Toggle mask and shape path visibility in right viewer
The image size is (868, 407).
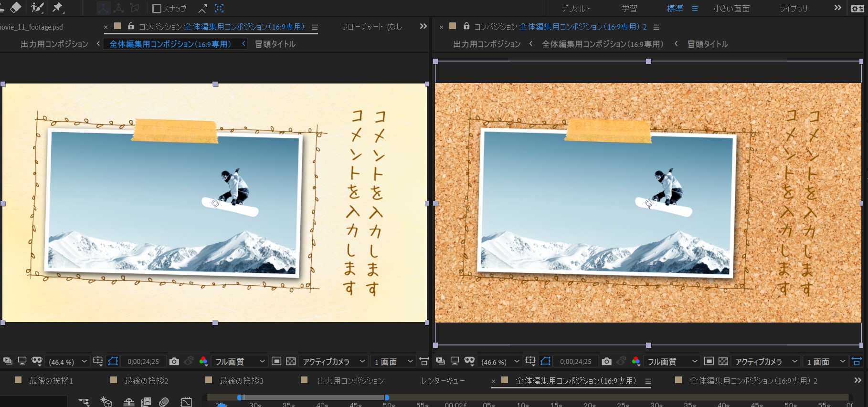click(x=546, y=362)
